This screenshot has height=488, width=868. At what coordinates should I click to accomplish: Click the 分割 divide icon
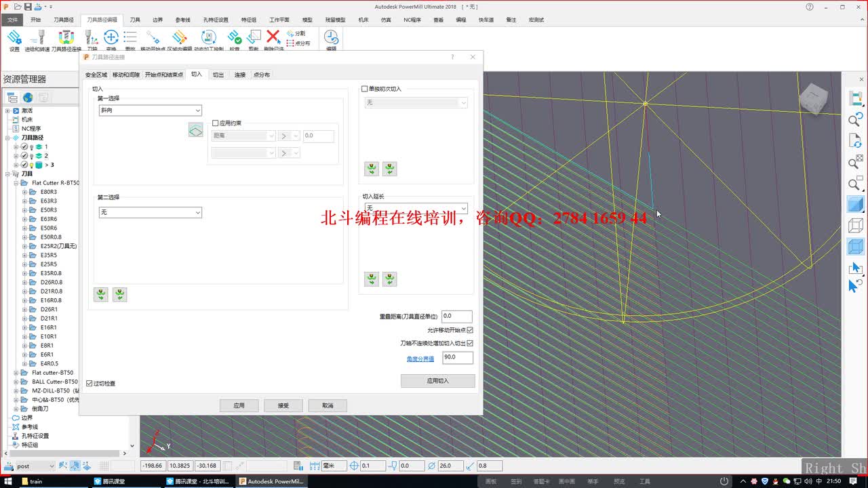296,33
